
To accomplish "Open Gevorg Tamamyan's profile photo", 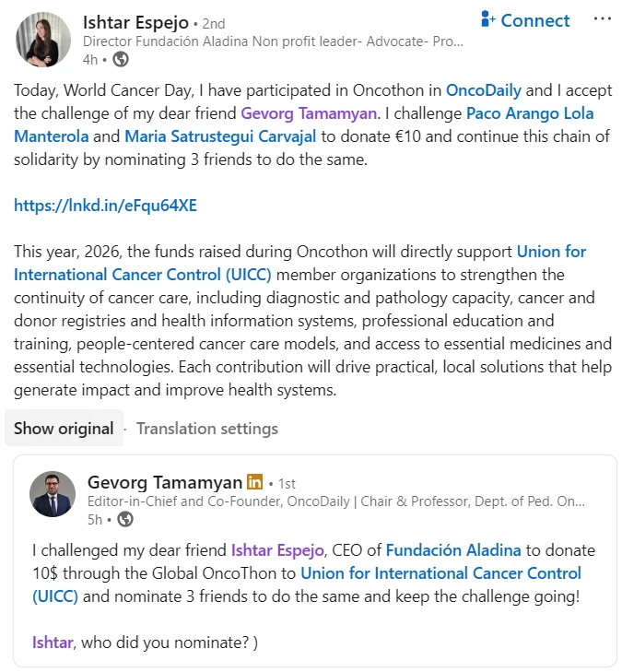I will coord(53,495).
